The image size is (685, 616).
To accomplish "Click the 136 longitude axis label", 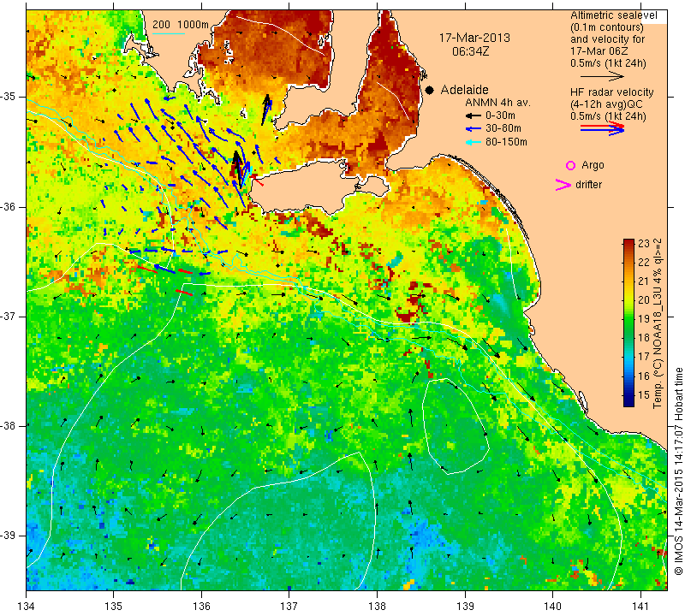I will pyautogui.click(x=201, y=607).
